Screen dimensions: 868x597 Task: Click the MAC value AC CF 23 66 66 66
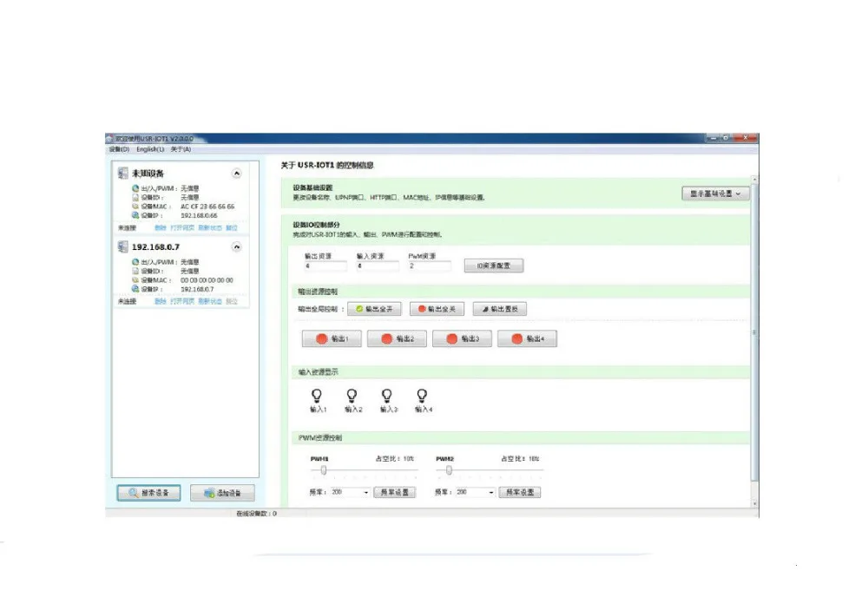(207, 207)
